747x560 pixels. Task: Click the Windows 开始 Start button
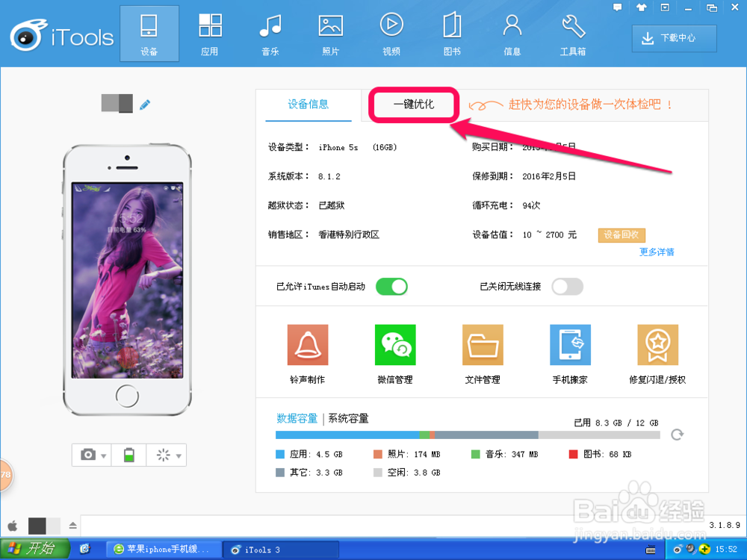click(35, 549)
